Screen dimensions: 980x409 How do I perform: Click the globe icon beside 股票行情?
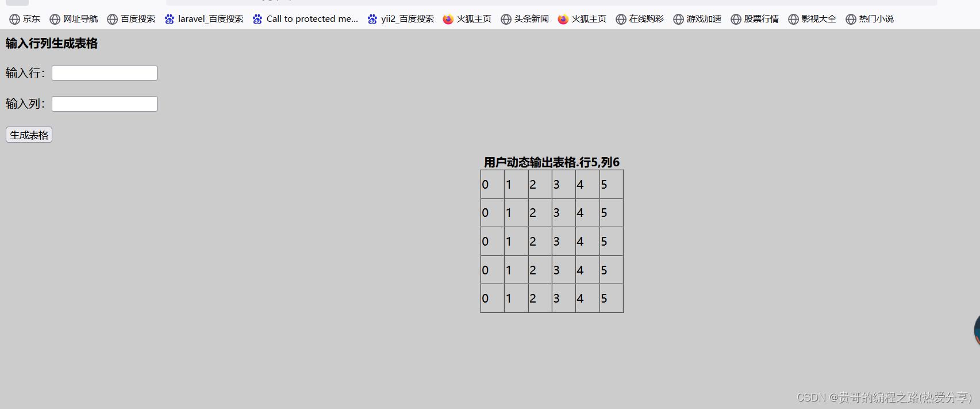tap(736, 20)
